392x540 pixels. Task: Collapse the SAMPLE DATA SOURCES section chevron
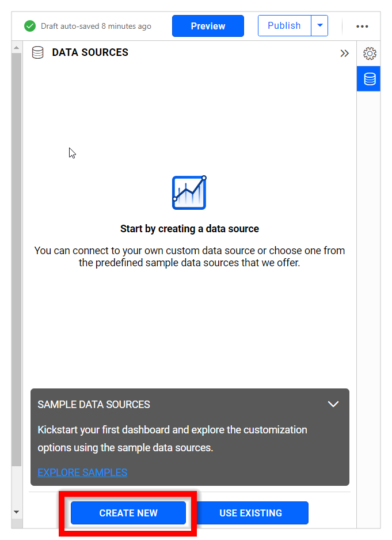tap(333, 404)
